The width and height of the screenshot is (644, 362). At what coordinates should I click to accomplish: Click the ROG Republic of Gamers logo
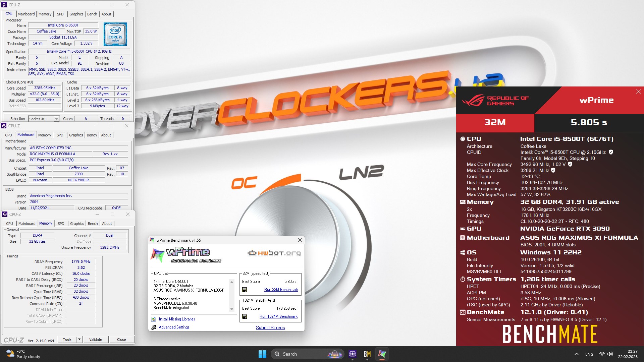coord(495,100)
